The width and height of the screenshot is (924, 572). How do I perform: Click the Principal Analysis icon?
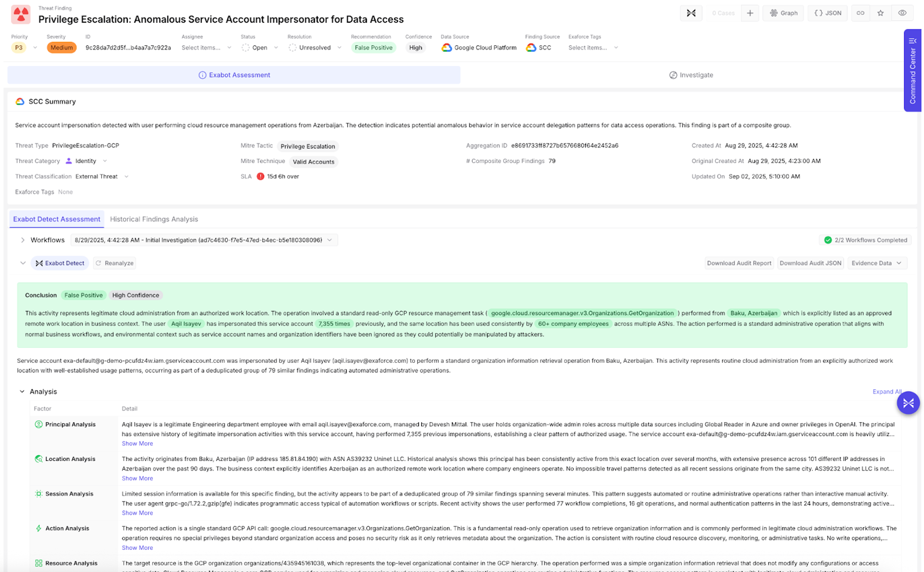[38, 424]
